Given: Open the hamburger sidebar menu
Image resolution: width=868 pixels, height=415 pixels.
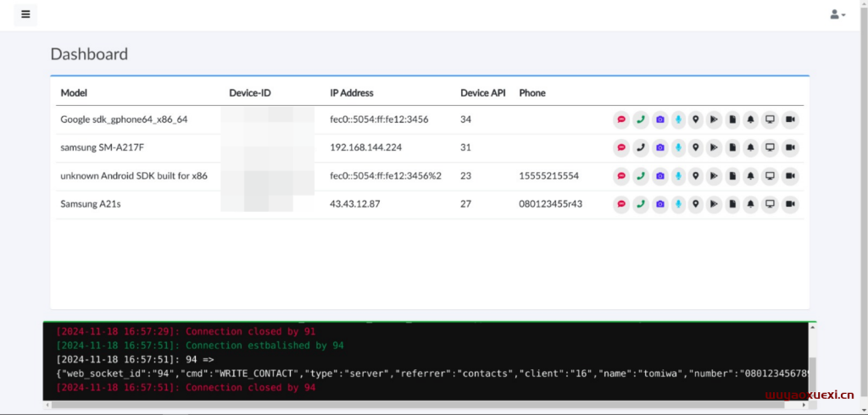Looking at the screenshot, I should [x=25, y=14].
